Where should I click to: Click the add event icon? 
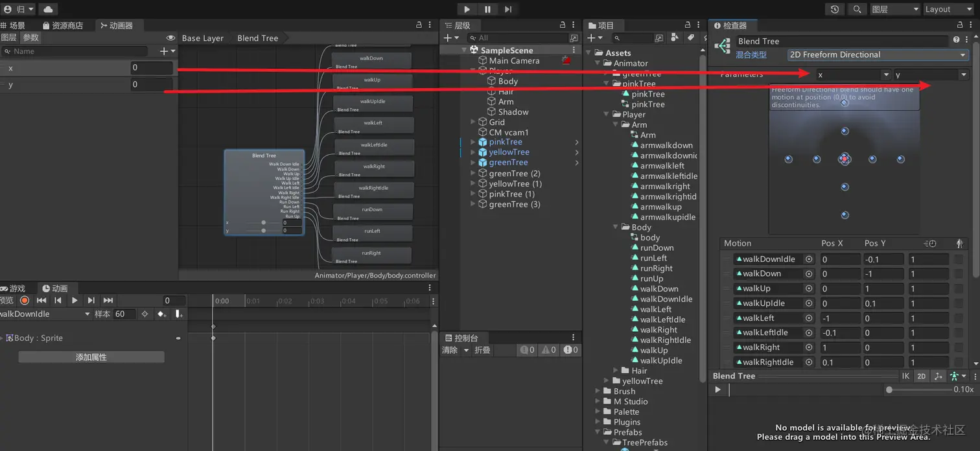tap(178, 314)
